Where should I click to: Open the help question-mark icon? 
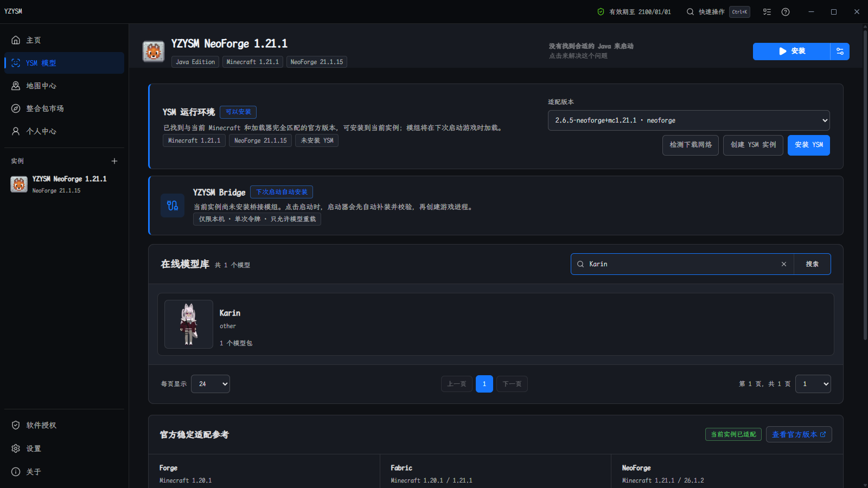[786, 12]
